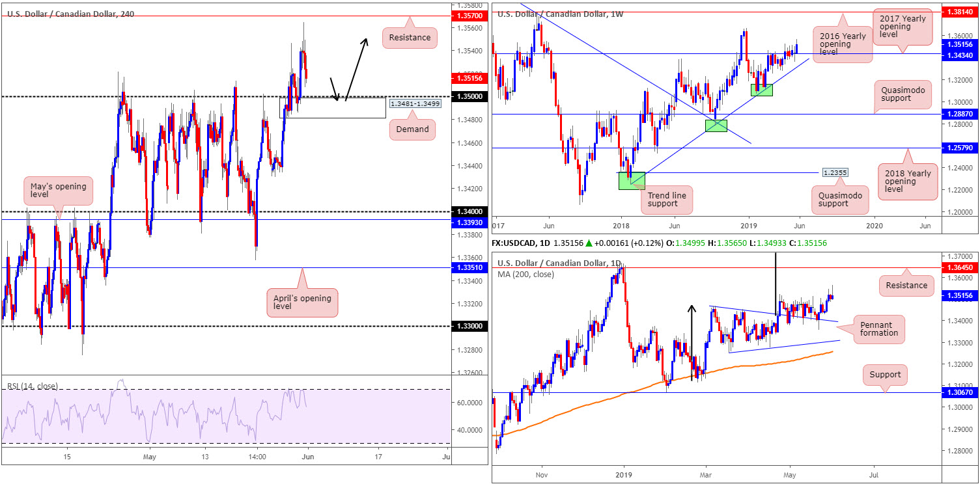The image size is (980, 484).
Task: Click the Support callout on the daily chart
Action: coord(884,375)
